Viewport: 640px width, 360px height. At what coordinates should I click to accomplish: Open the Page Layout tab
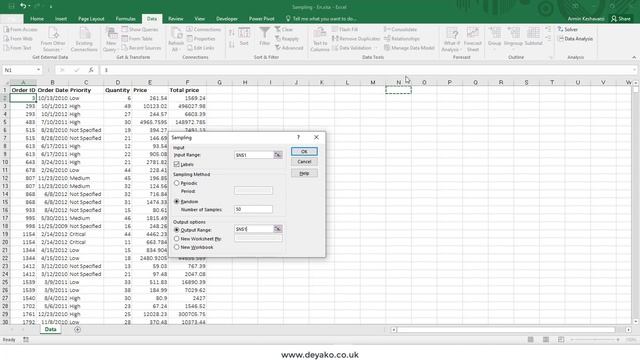point(91,19)
